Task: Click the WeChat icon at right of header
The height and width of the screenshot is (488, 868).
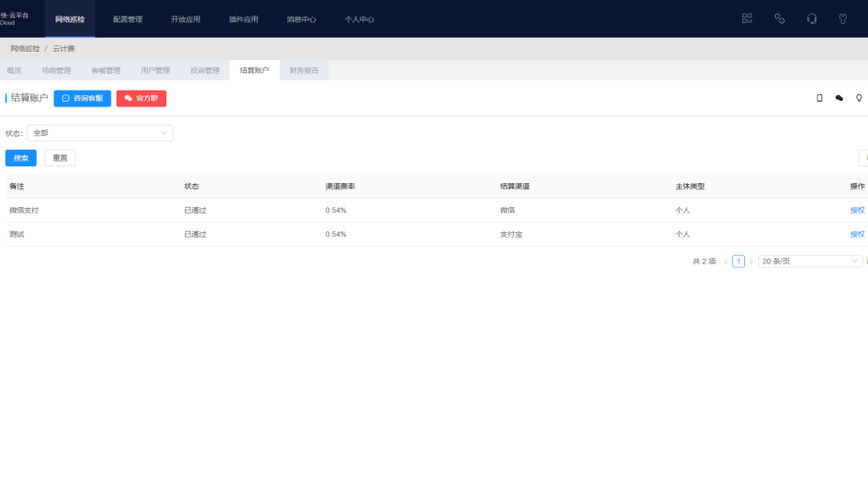Action: [x=839, y=98]
